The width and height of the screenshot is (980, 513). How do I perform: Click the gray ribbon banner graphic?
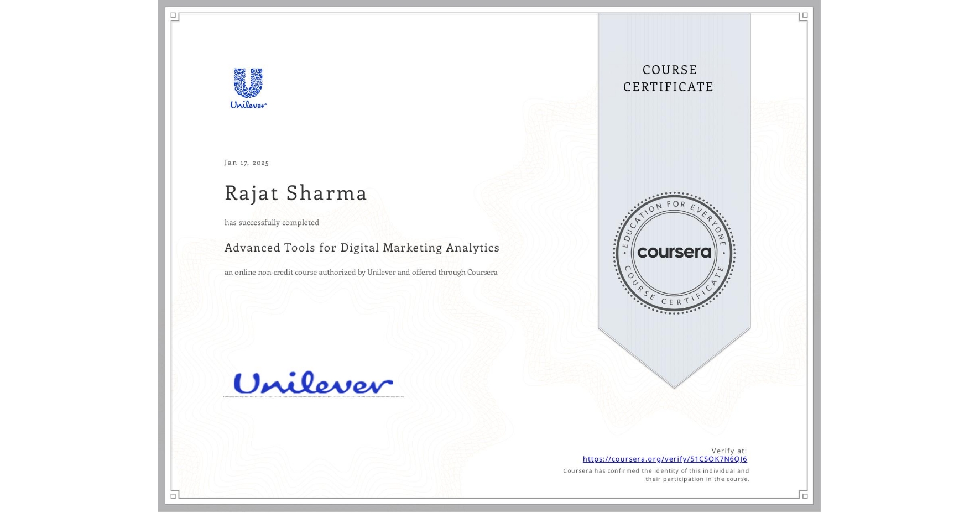(674, 138)
